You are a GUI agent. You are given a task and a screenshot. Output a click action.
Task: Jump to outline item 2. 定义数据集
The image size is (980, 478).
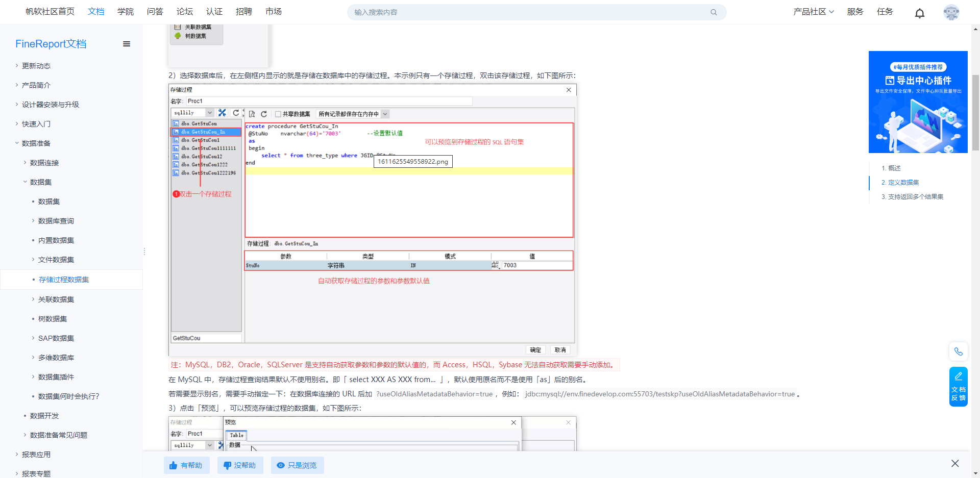pos(900,182)
